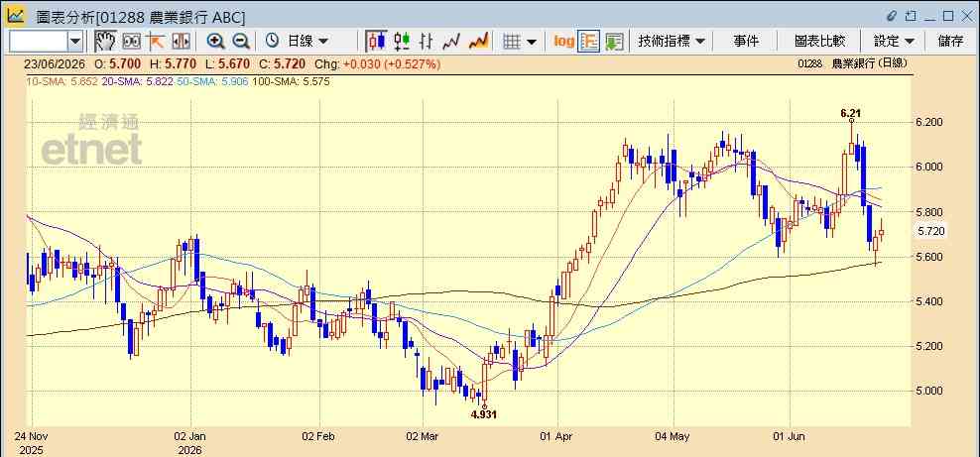Viewport: 980px width, 457px height.
Task: Switch to candlestick chart type
Action: click(x=376, y=42)
